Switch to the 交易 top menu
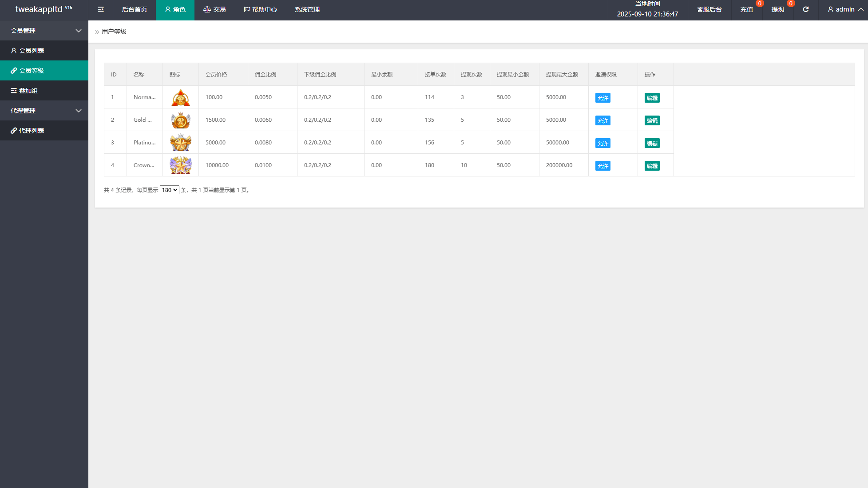The height and width of the screenshot is (488, 868). tap(214, 9)
